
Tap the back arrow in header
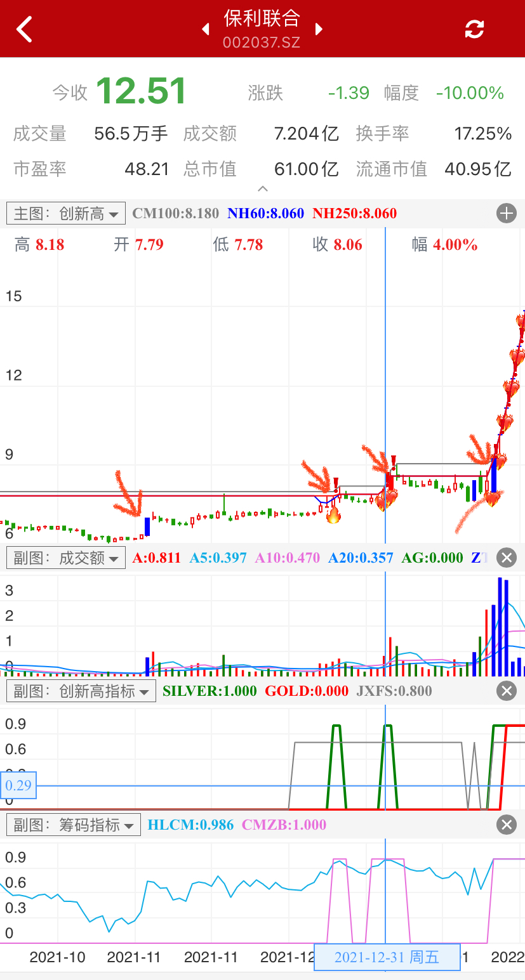click(x=24, y=29)
